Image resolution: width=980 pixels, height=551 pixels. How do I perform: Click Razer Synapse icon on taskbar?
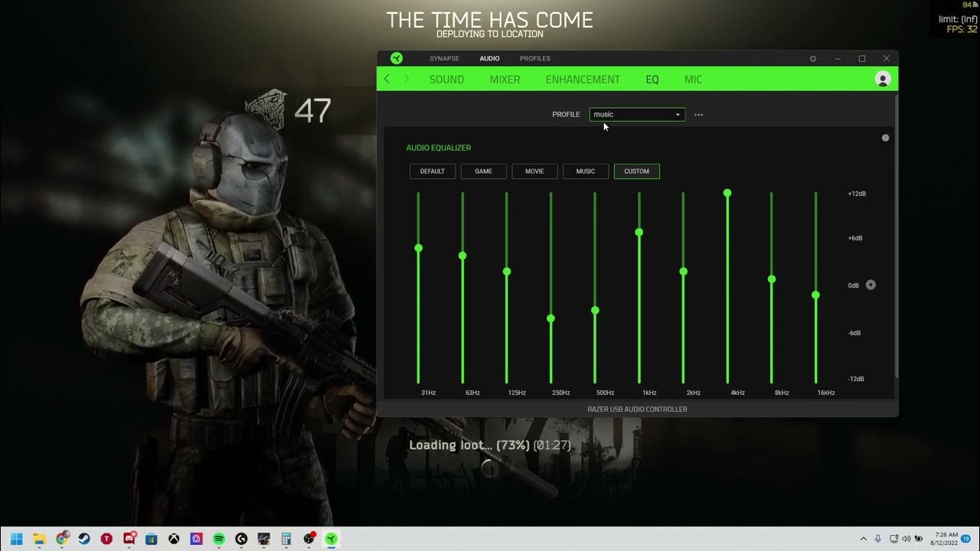coord(332,539)
